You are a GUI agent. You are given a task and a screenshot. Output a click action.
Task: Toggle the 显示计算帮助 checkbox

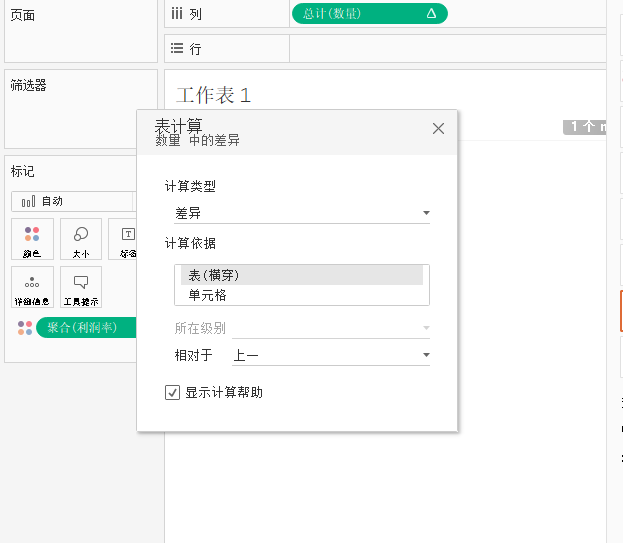pyautogui.click(x=172, y=392)
